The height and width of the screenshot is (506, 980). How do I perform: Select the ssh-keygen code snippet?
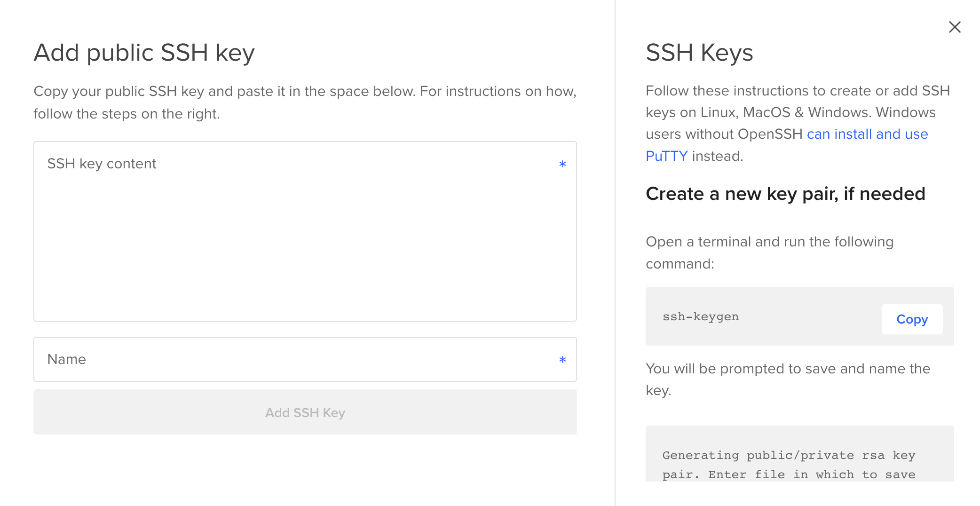click(700, 316)
